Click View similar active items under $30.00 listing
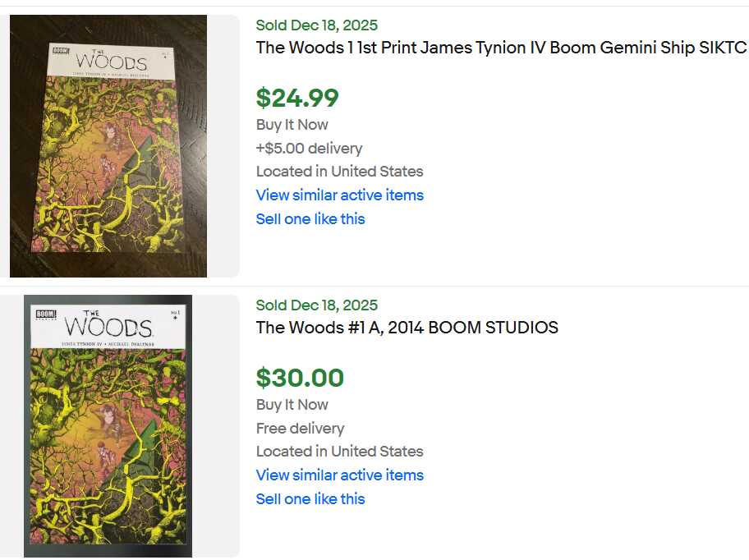749x560 pixels. click(339, 475)
